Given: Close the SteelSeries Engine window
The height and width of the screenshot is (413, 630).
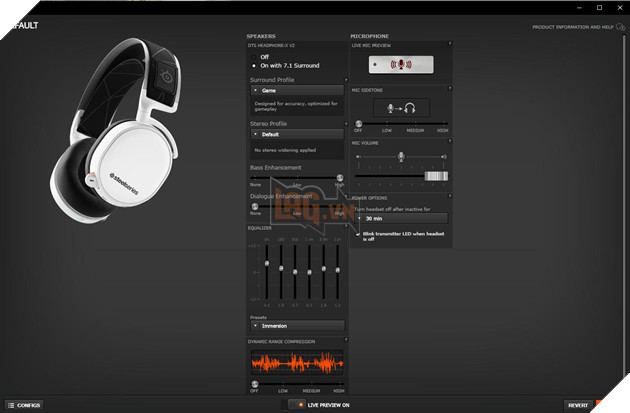Looking at the screenshot, I should 620,8.
